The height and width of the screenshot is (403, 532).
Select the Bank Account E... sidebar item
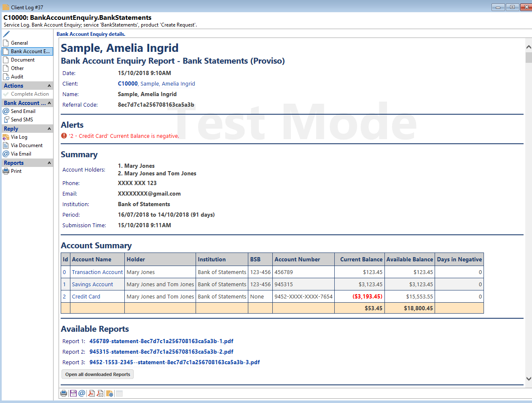tap(27, 51)
